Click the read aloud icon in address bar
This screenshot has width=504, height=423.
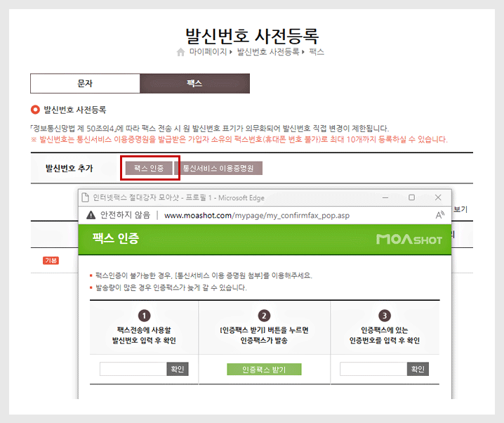tap(439, 215)
